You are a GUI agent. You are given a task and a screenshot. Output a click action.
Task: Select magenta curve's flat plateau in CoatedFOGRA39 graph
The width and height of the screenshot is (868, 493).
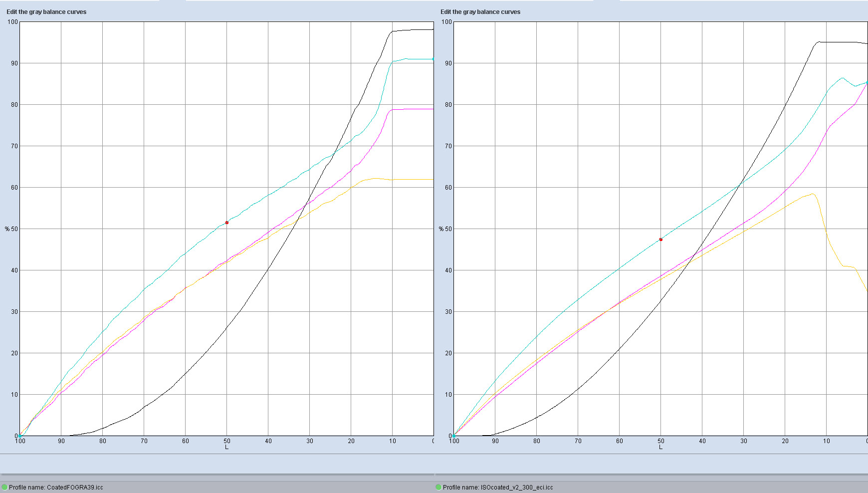tap(414, 109)
